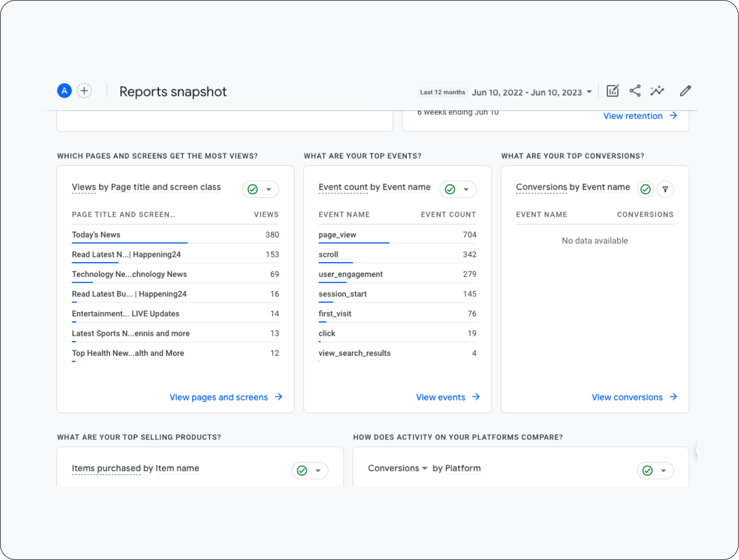Follow the View retention link
This screenshot has height=560, width=739.
pos(633,116)
